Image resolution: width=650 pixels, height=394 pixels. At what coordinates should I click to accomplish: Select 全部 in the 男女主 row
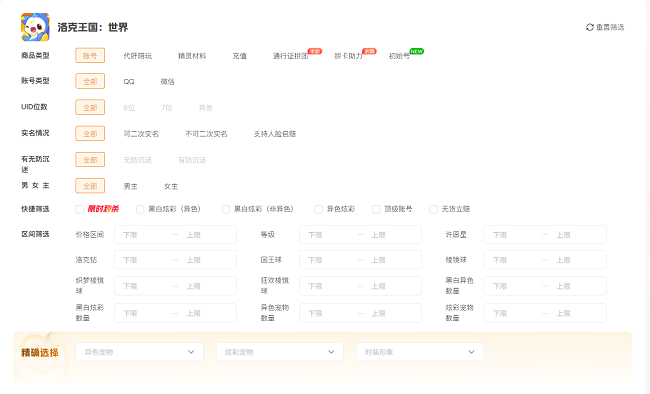pyautogui.click(x=90, y=186)
